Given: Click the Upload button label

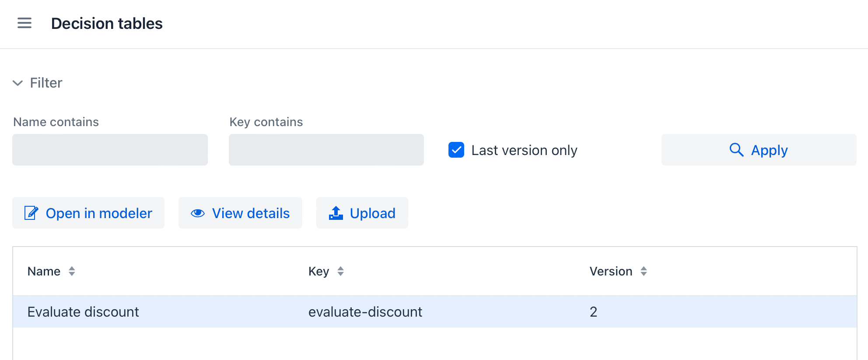Looking at the screenshot, I should 372,213.
